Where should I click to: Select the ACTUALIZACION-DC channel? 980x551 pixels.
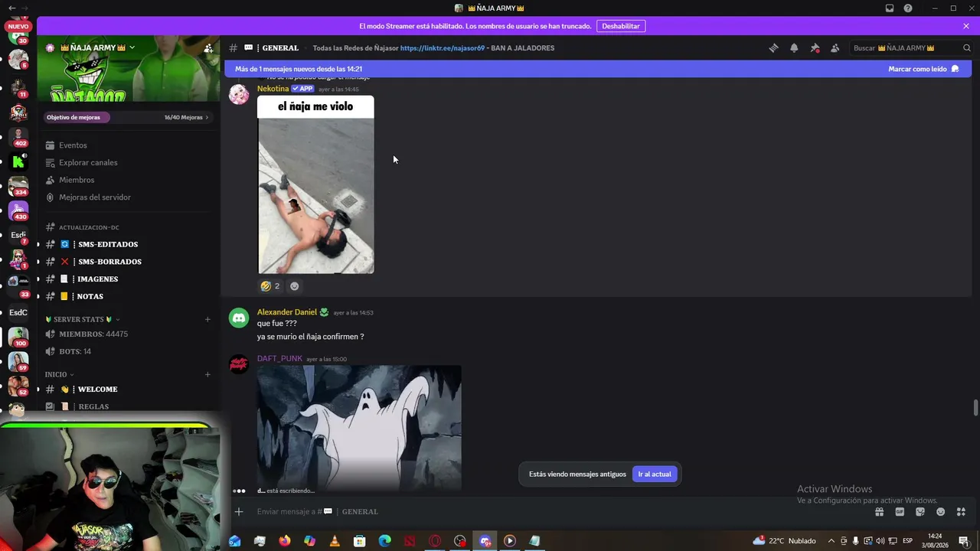point(89,227)
